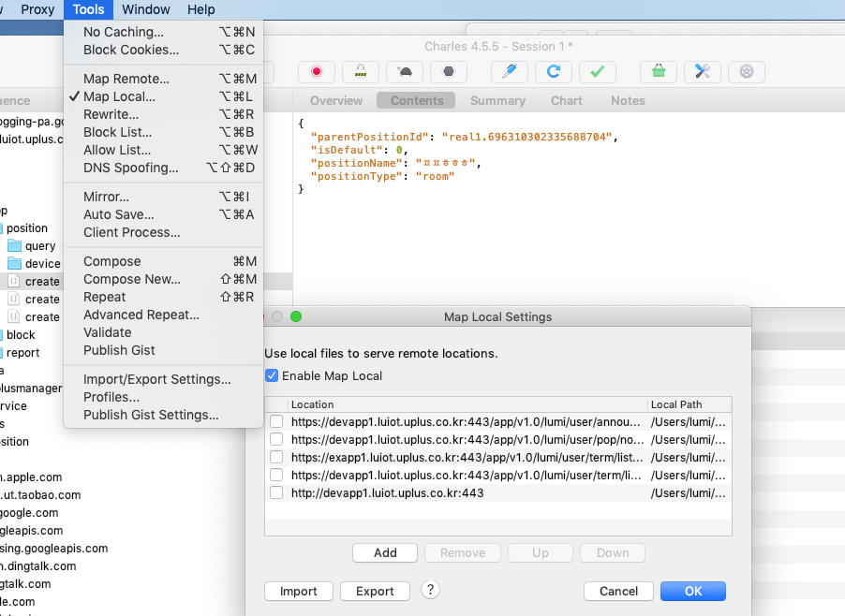Choose Advanced Repeat... menu item
This screenshot has height=616, width=845.
[x=163, y=315]
